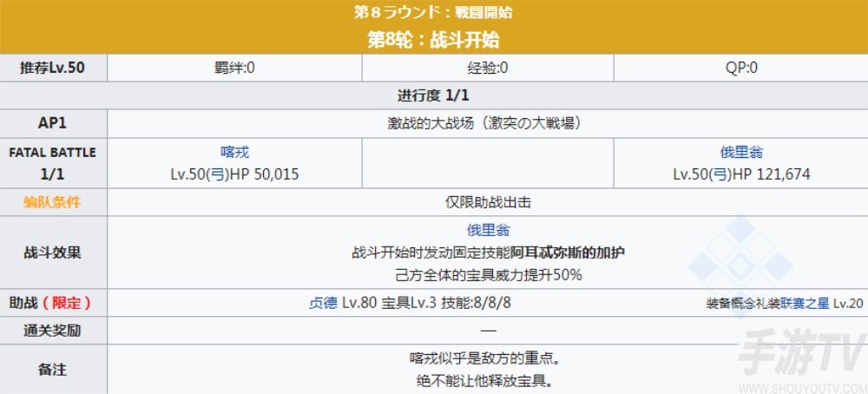Click the 助战（限定）label
The width and height of the screenshot is (868, 394).
(50, 303)
